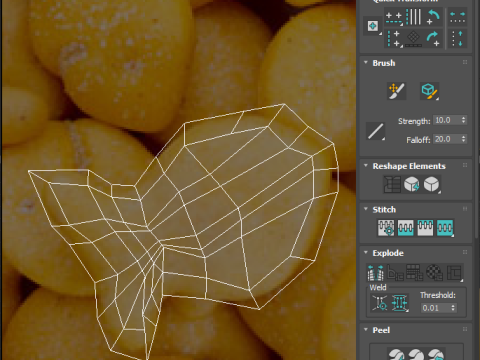Flatten by polygon angle
This screenshot has height=360, width=480.
click(x=395, y=273)
